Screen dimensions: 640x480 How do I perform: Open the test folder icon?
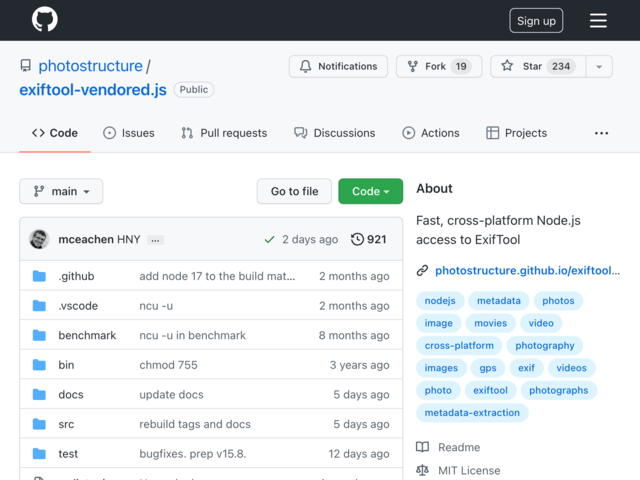[x=39, y=454]
